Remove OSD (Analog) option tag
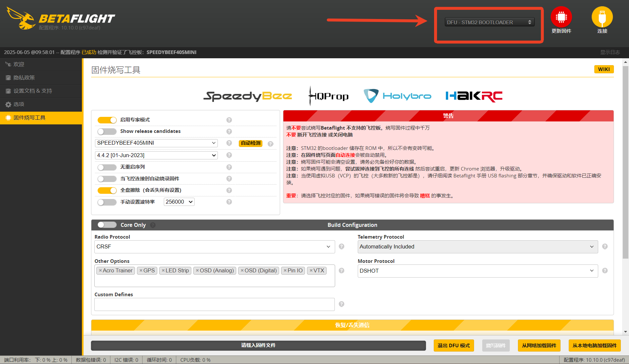 point(197,271)
